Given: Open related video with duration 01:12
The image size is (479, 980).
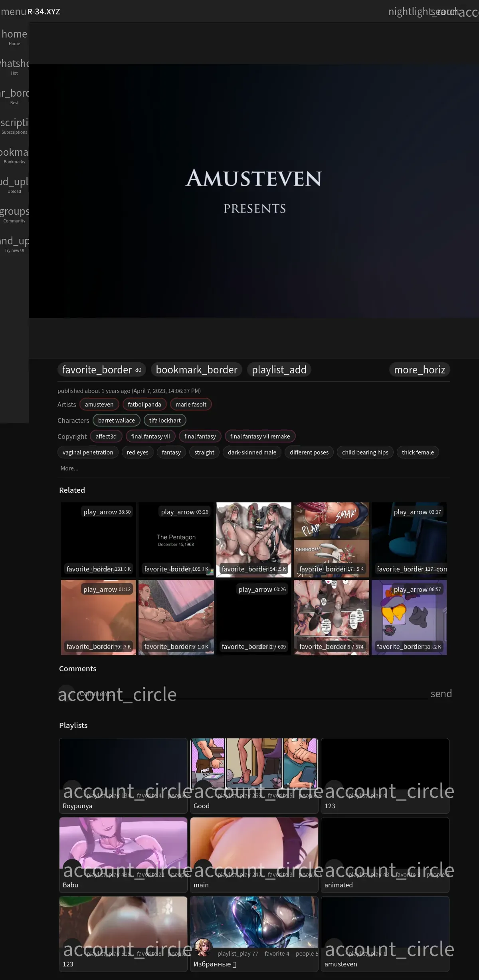Looking at the screenshot, I should coord(99,617).
